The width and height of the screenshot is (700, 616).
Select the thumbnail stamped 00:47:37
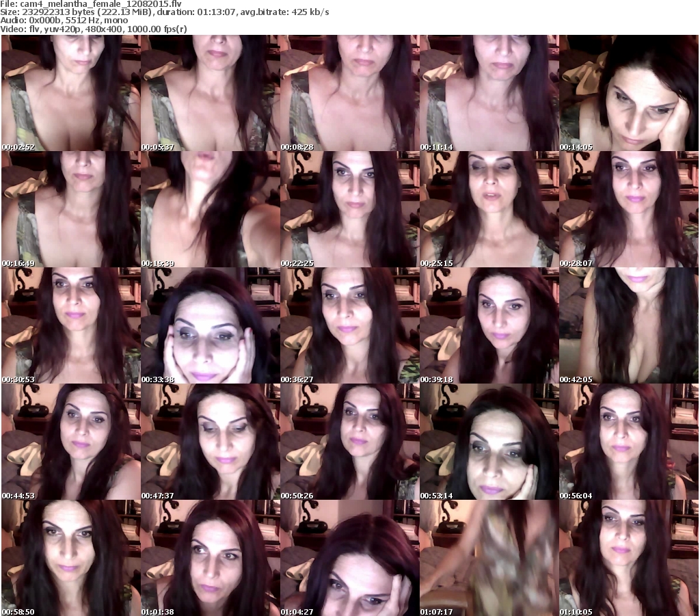click(211, 442)
